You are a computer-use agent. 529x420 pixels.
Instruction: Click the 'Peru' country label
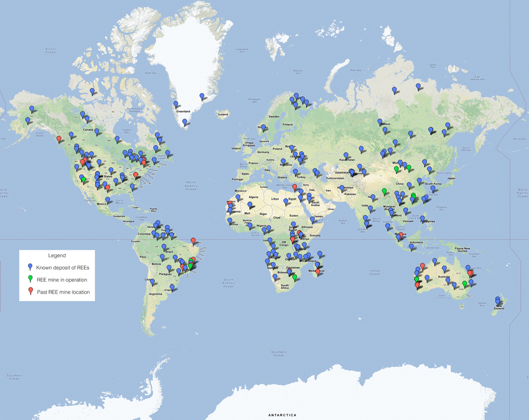[142, 257]
